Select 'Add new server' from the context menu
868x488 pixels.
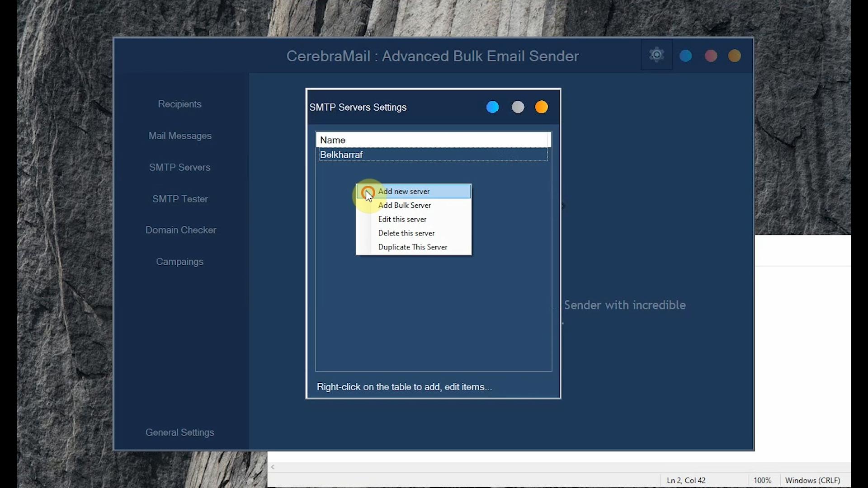pos(405,191)
